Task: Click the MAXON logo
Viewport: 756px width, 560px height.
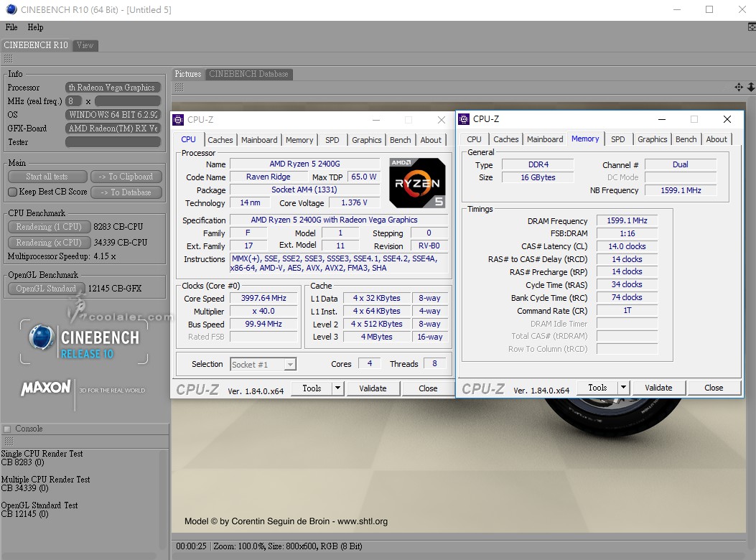Action: (46, 387)
